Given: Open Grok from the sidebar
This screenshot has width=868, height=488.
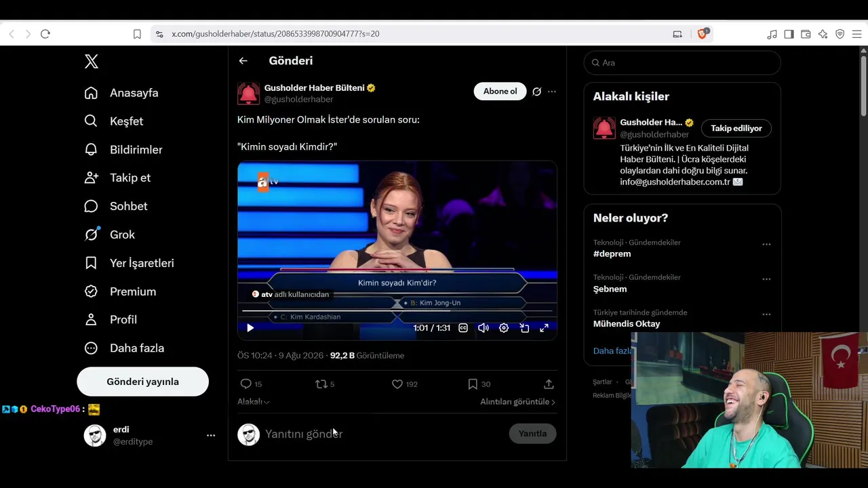Looking at the screenshot, I should point(110,235).
